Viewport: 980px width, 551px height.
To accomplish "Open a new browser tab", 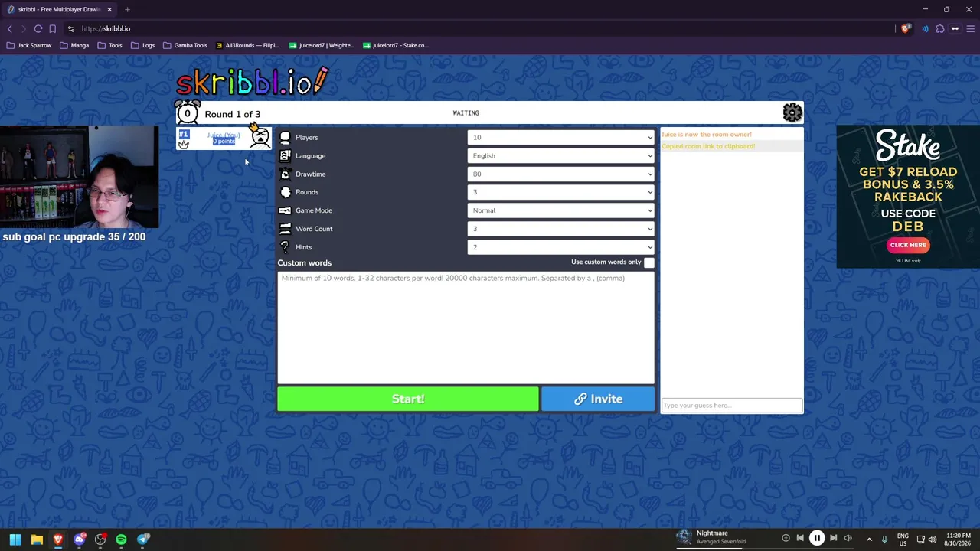I will tap(127, 10).
